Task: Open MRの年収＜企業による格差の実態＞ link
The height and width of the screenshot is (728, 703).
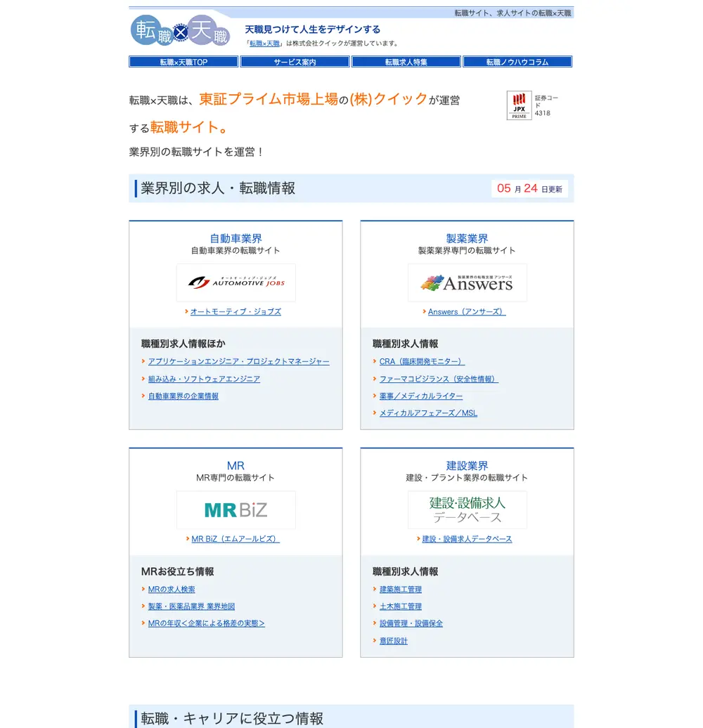Action: click(x=206, y=623)
